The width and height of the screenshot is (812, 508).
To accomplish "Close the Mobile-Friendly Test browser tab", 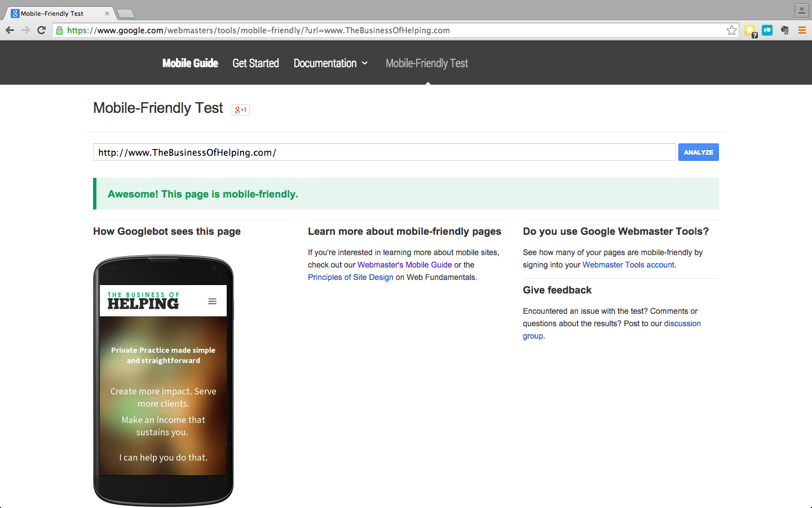I will (x=107, y=14).
